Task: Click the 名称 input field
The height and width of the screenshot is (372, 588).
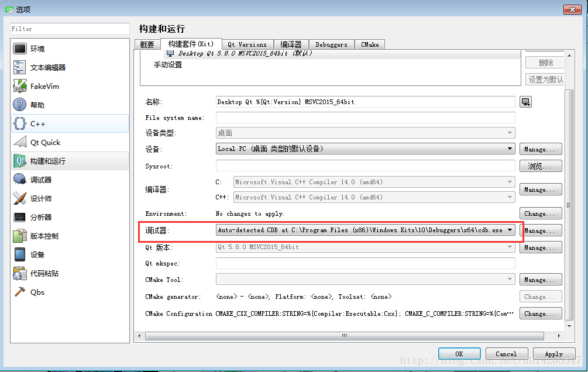Action: click(365, 102)
